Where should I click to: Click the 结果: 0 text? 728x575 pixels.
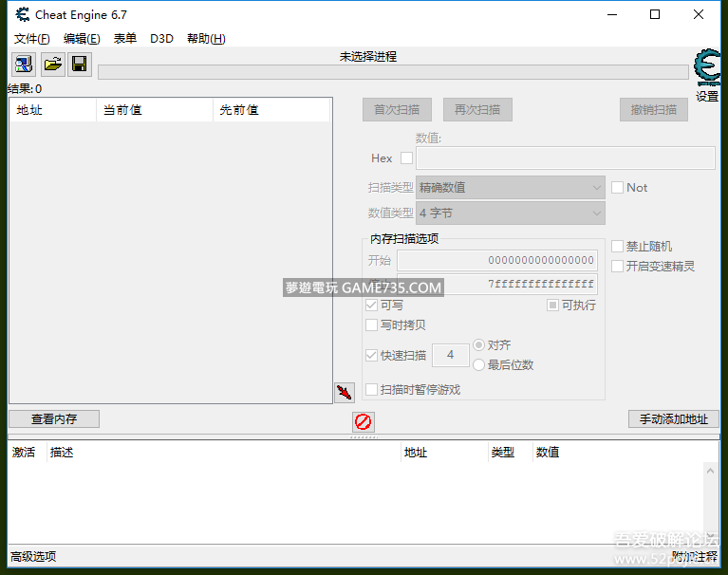coord(25,88)
